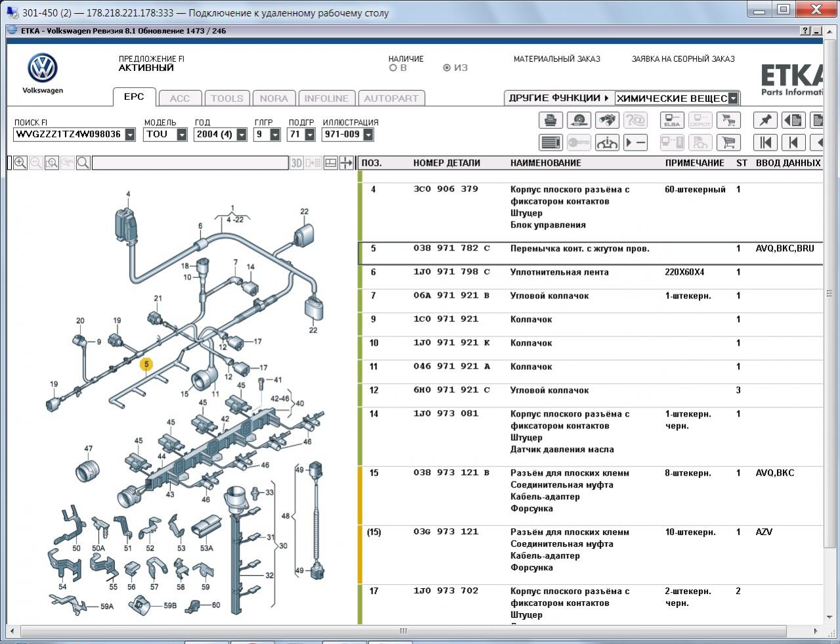
Task: Click the highlighted yellow 5 marker in the diagram
Action: (x=146, y=363)
